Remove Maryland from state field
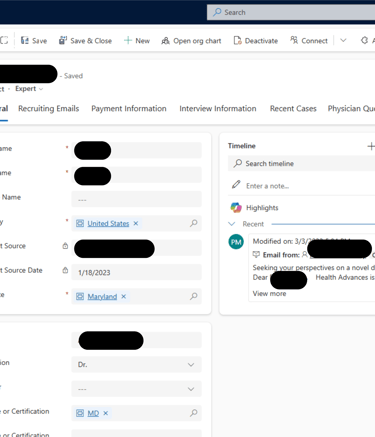Image resolution: width=375 pixels, height=437 pixels. [x=124, y=296]
